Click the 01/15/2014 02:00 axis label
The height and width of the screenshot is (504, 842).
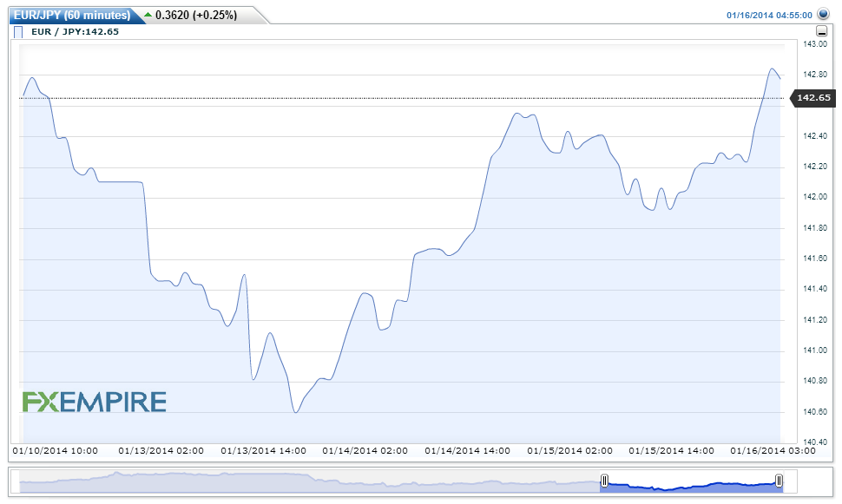(x=569, y=451)
